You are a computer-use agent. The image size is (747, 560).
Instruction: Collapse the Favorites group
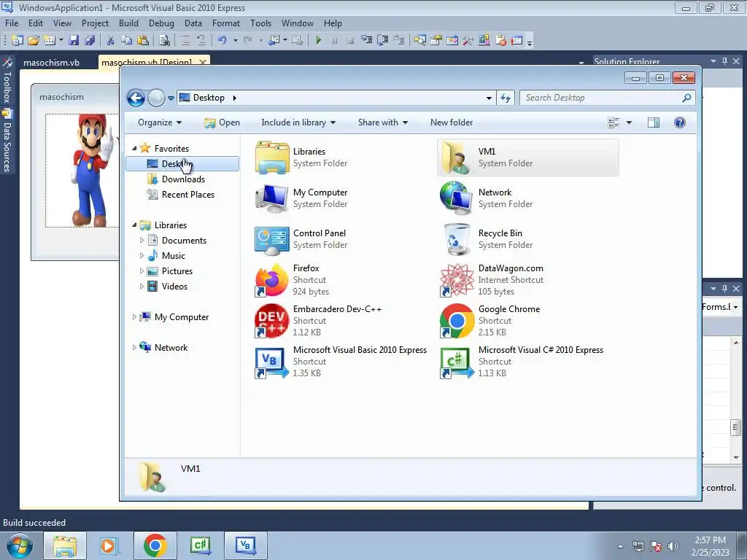coord(134,149)
